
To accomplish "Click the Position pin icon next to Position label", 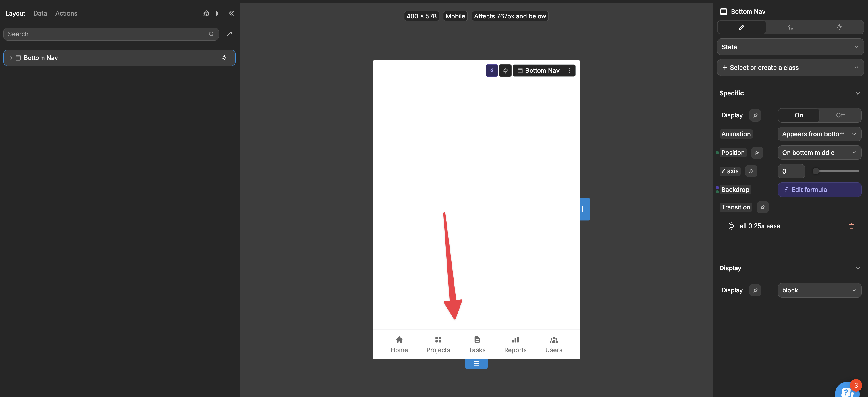I will [757, 152].
